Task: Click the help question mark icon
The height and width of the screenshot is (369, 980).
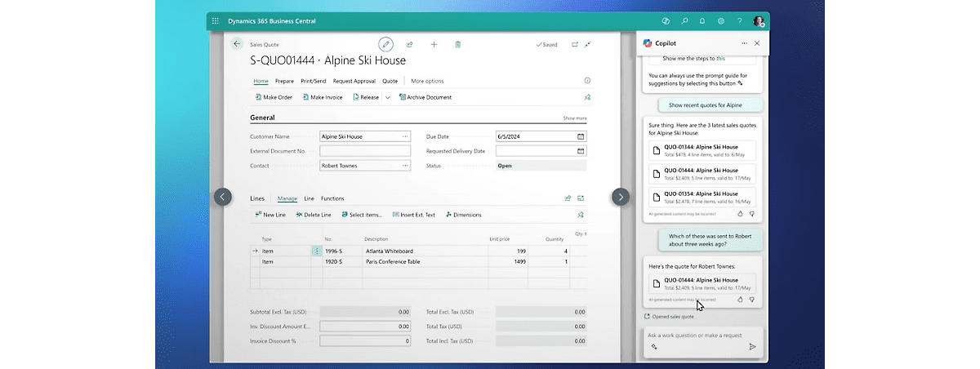Action: coord(739,21)
